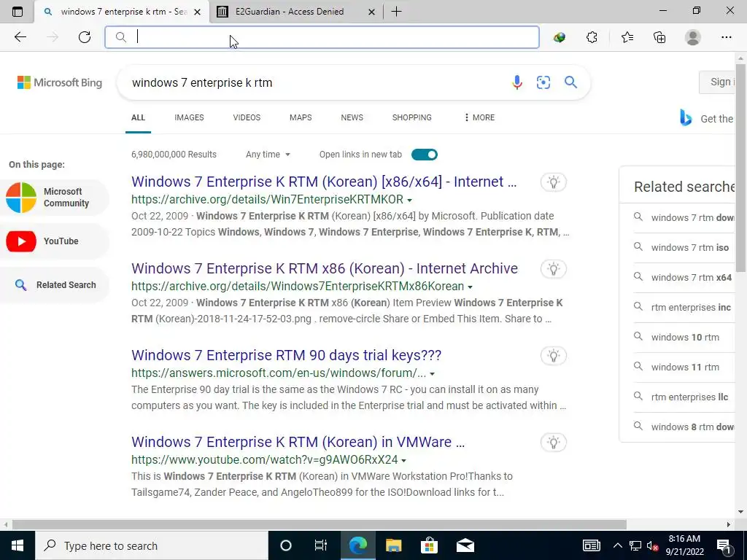747x560 pixels.
Task: Expand the MORE search categories menu
Action: [479, 117]
